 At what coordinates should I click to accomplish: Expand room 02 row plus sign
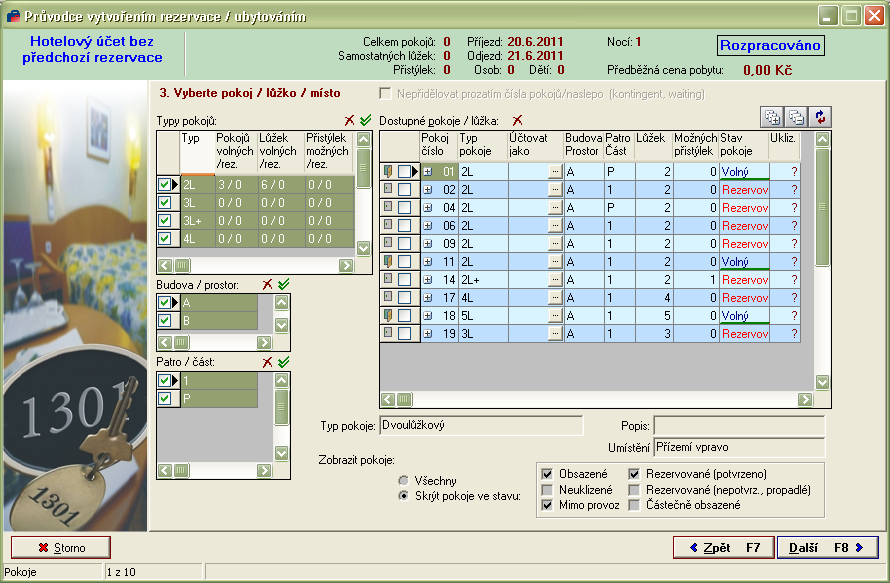[x=427, y=190]
